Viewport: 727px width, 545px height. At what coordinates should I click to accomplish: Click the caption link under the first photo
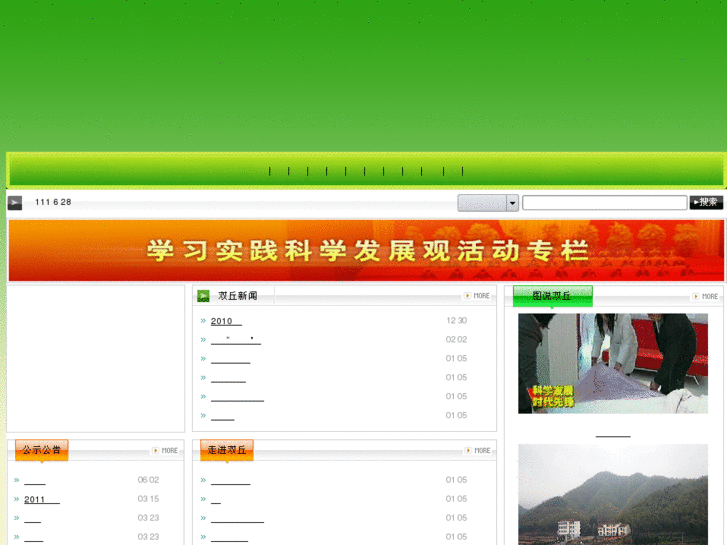tap(613, 434)
